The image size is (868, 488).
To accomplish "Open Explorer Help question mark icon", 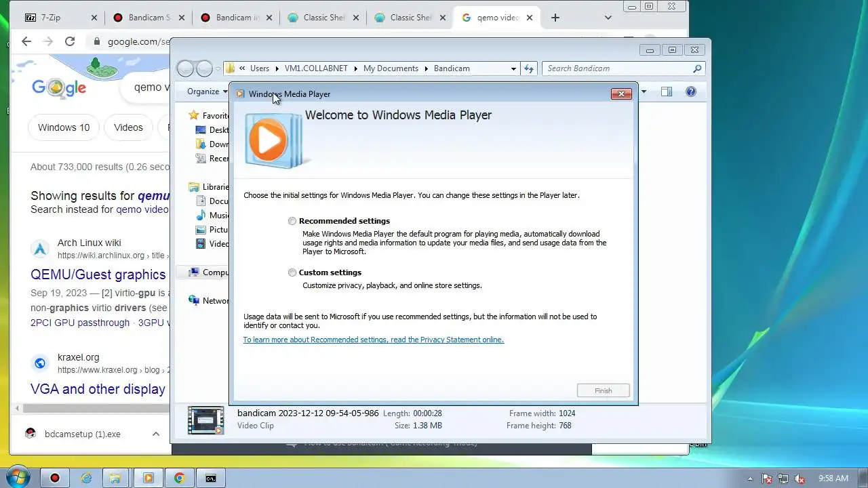I will pos(691,91).
